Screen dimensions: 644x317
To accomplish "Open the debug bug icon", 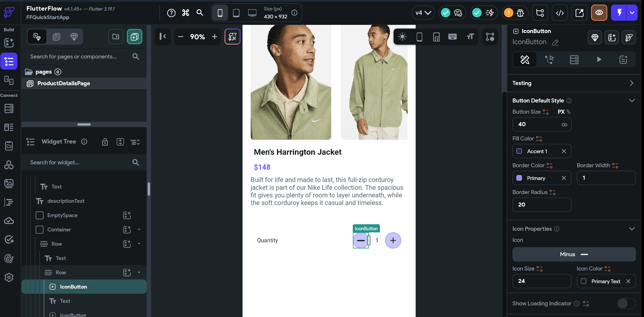I will click(x=520, y=13).
